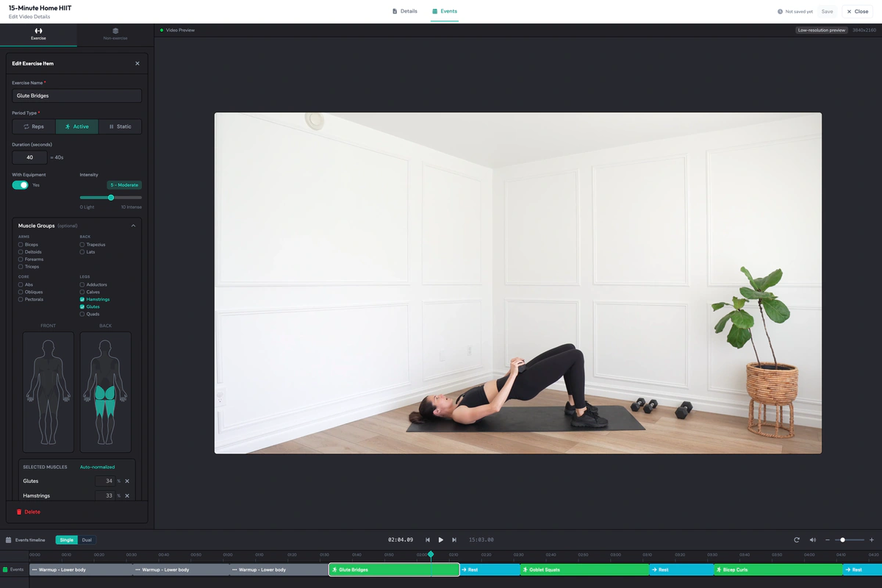
Task: Check the Forearms checkbox
Action: 21,259
